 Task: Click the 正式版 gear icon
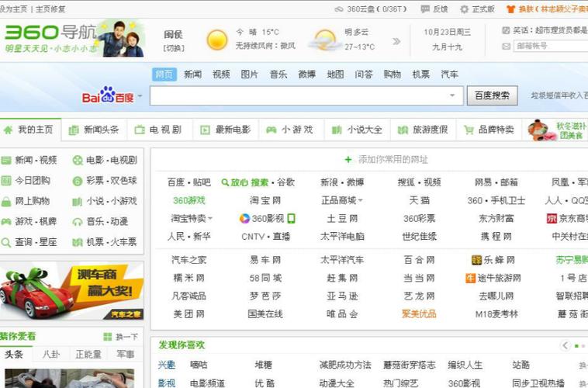click(x=464, y=9)
